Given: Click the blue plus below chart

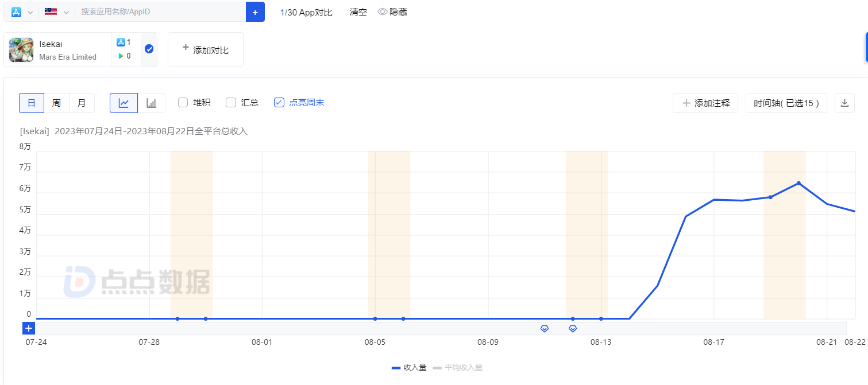Looking at the screenshot, I should (29, 328).
